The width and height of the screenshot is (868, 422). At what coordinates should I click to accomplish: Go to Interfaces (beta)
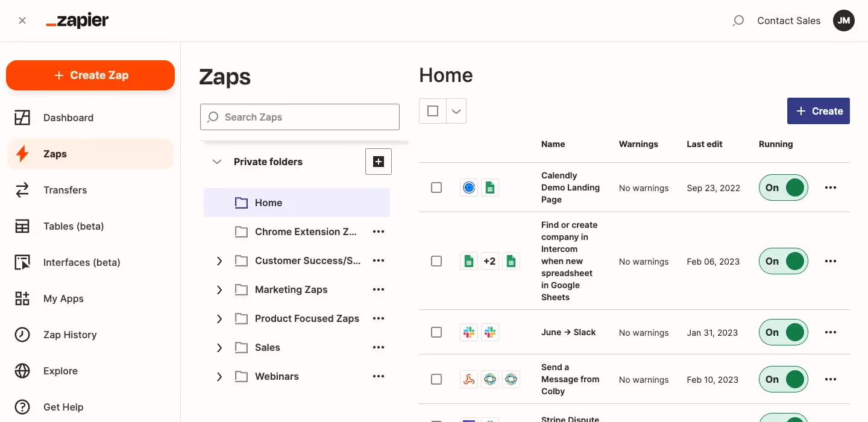[x=81, y=262]
